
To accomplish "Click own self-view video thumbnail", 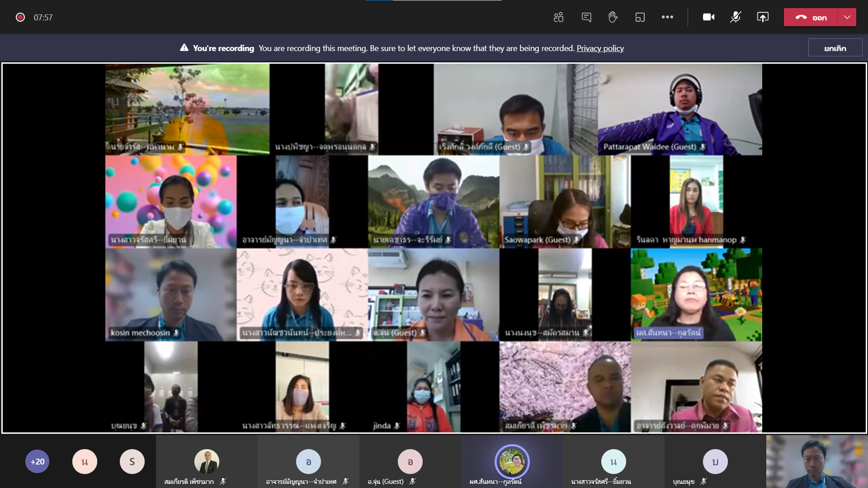I will pos(816,461).
